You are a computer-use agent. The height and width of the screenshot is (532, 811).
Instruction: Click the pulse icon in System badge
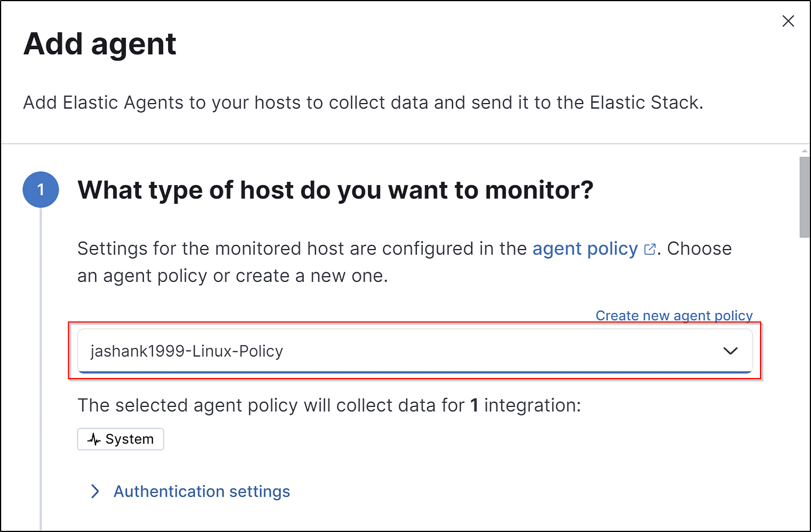[94, 439]
